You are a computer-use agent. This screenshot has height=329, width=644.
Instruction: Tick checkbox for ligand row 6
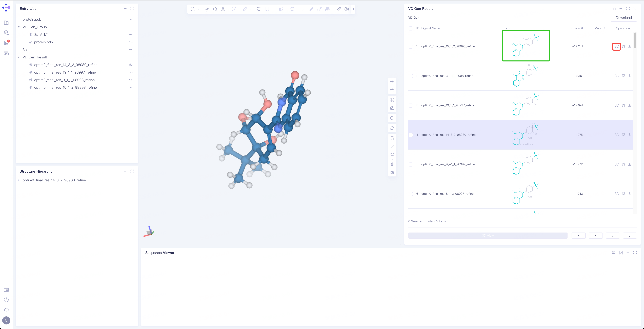click(x=411, y=194)
